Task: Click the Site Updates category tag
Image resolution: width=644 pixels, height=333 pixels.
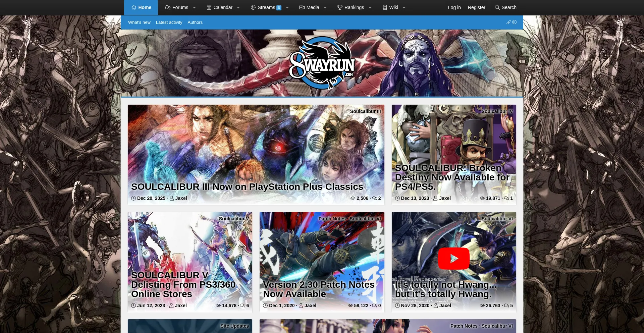Action: click(234, 326)
